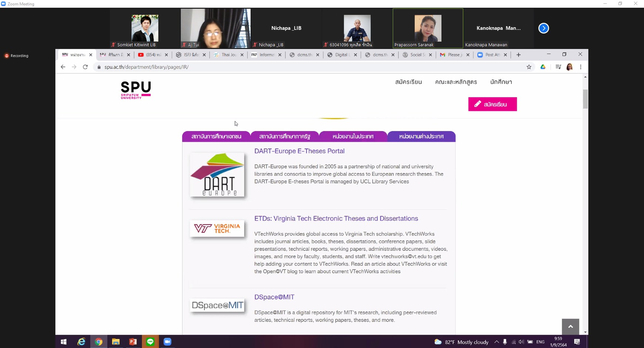644x348 pixels.
Task: Open the volume speaker tray icon
Action: (521, 342)
